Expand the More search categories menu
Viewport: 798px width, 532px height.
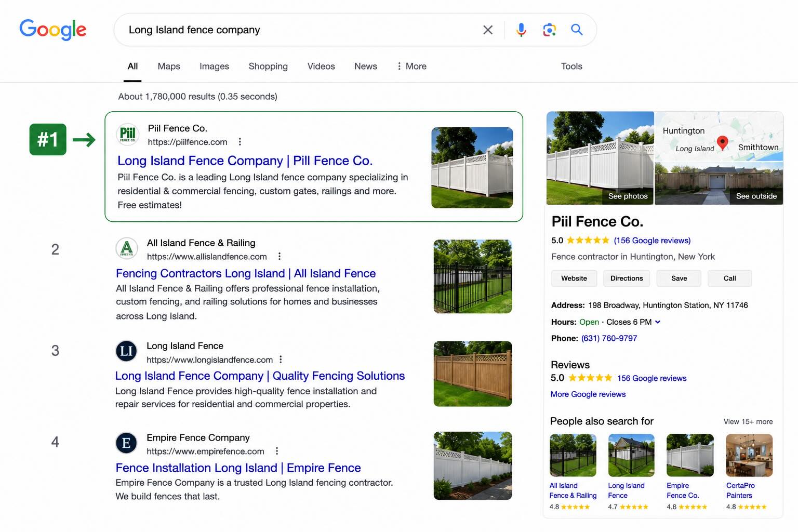[411, 66]
